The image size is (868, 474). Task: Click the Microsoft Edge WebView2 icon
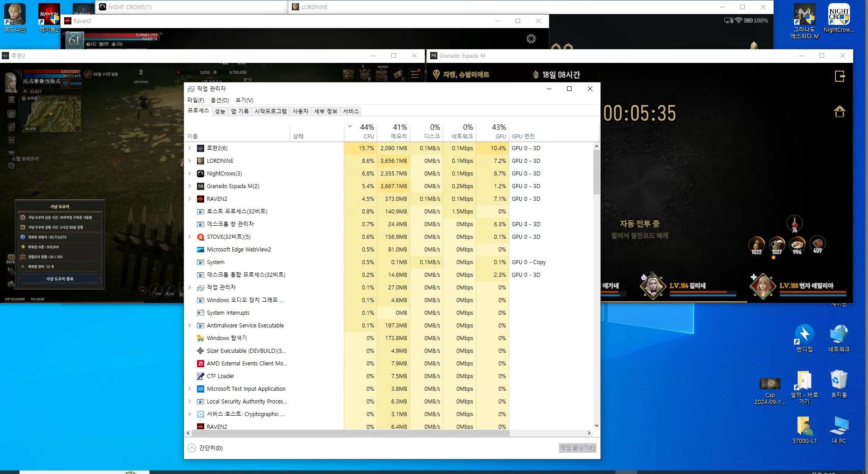(x=201, y=250)
